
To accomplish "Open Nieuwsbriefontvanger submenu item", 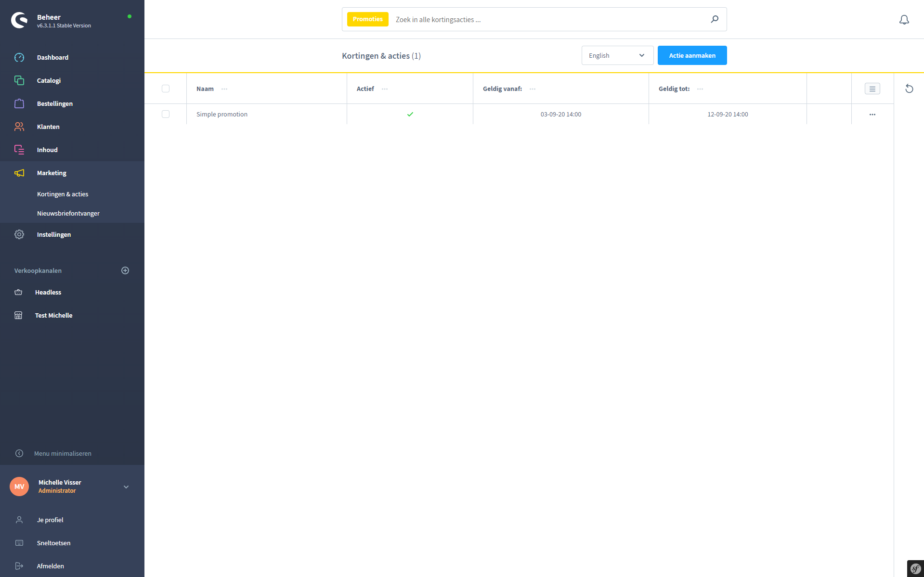I will (68, 213).
